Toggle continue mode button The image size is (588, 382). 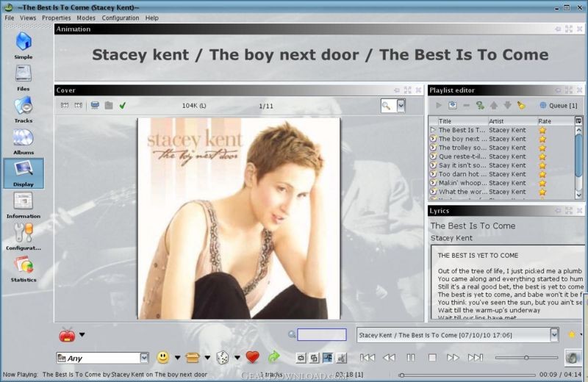328,358
